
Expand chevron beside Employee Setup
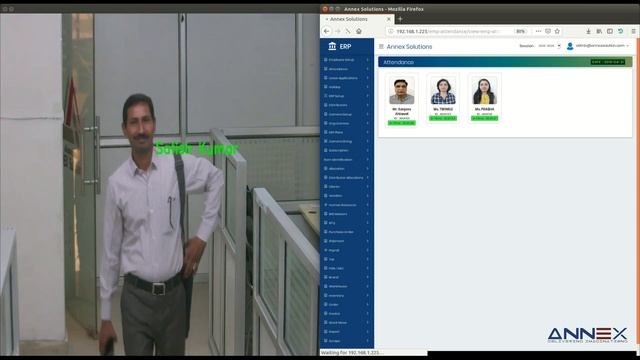367,60
